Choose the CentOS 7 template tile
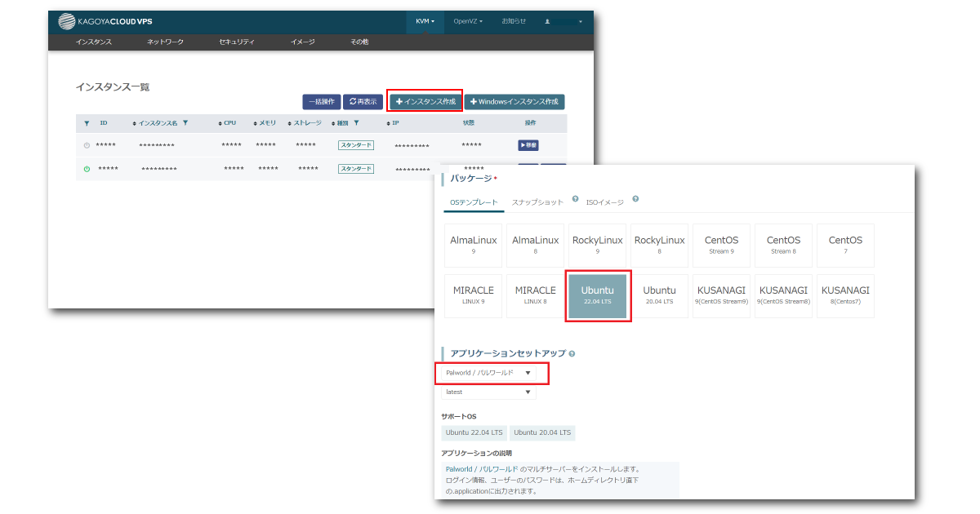The width and height of the screenshot is (980, 514). point(845,245)
